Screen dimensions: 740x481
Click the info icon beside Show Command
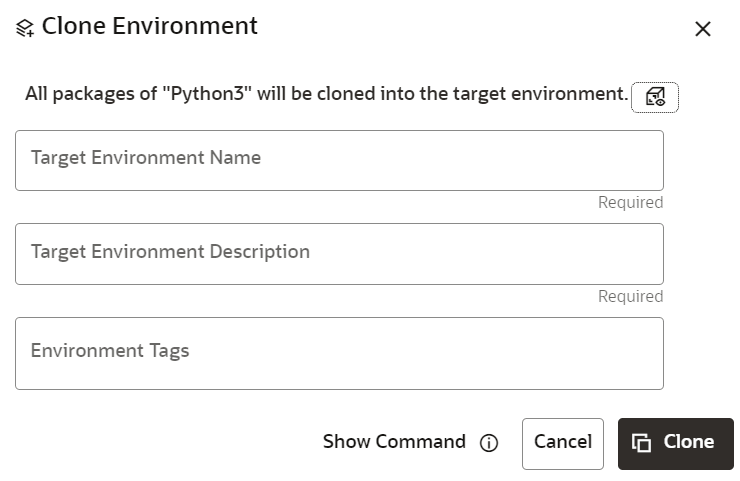pyautogui.click(x=489, y=443)
